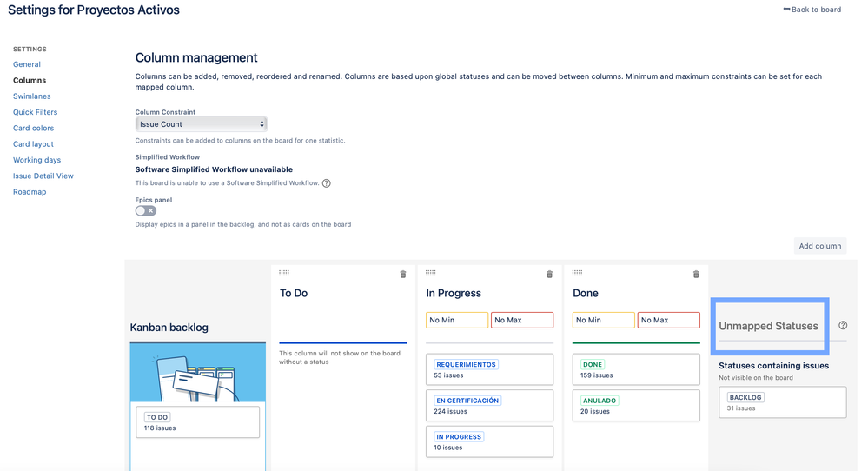
Task: Click No Min field in Done column
Action: (603, 320)
